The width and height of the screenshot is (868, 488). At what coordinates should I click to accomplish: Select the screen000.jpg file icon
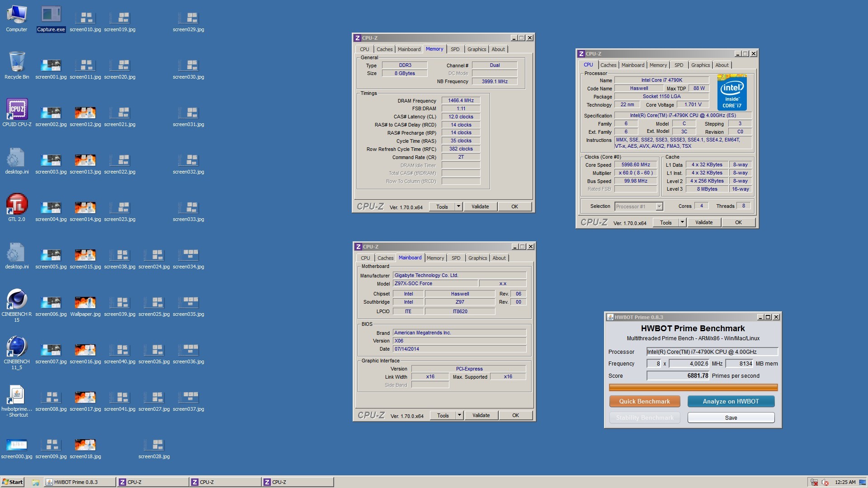pos(17,449)
